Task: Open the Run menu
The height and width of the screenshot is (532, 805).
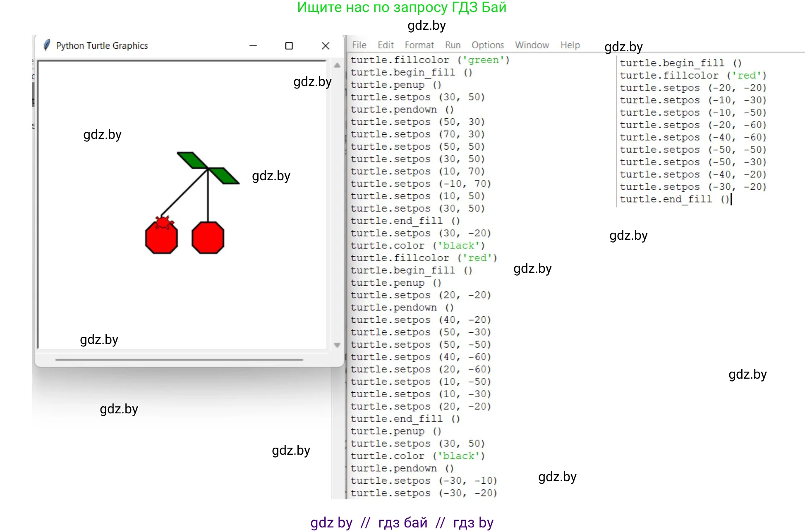Action: click(453, 45)
